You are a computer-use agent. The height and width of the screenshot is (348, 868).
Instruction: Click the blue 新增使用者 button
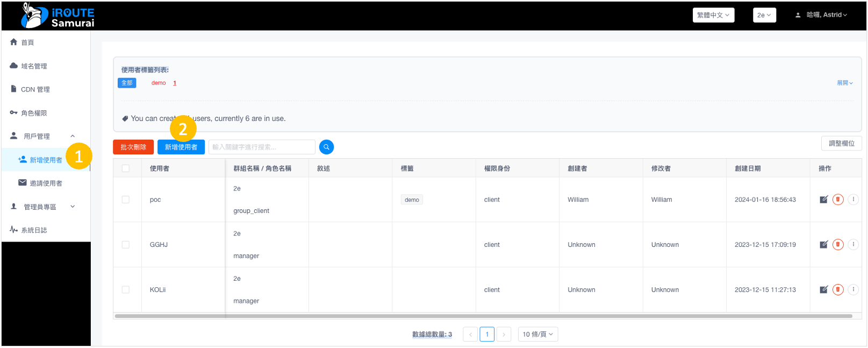coord(181,147)
